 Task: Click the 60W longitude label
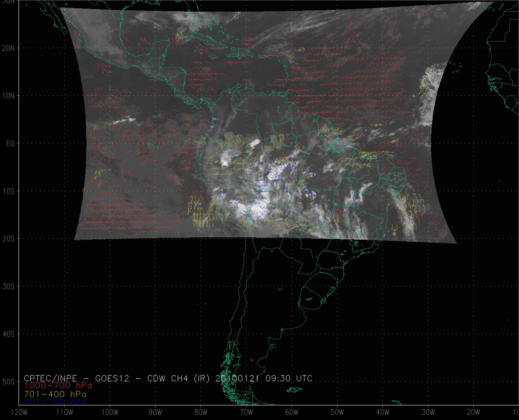coord(292,412)
